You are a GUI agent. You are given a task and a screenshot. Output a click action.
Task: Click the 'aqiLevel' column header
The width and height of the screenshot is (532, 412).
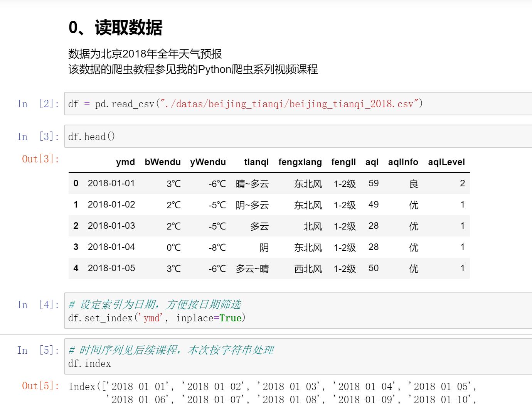[446, 162]
